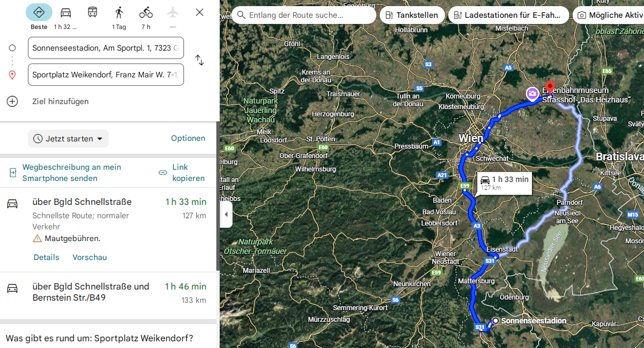Viewport: 644px width, 348px height.
Task: Open the Jetzt starten dropdown
Action: (x=68, y=139)
